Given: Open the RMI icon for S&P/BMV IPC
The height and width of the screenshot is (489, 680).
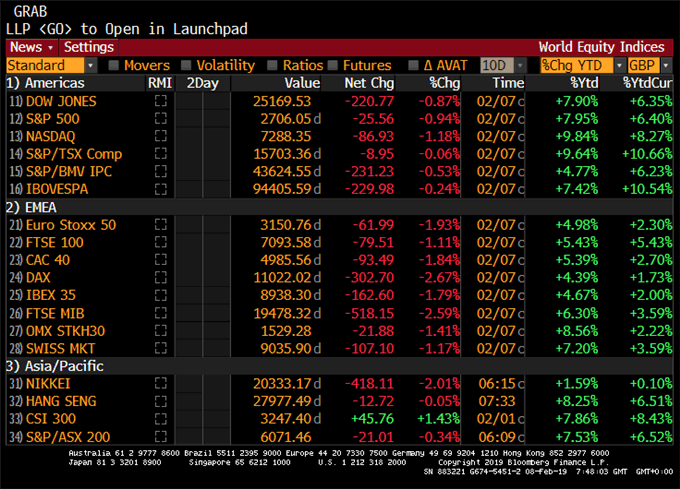Looking at the screenshot, I should tap(160, 171).
